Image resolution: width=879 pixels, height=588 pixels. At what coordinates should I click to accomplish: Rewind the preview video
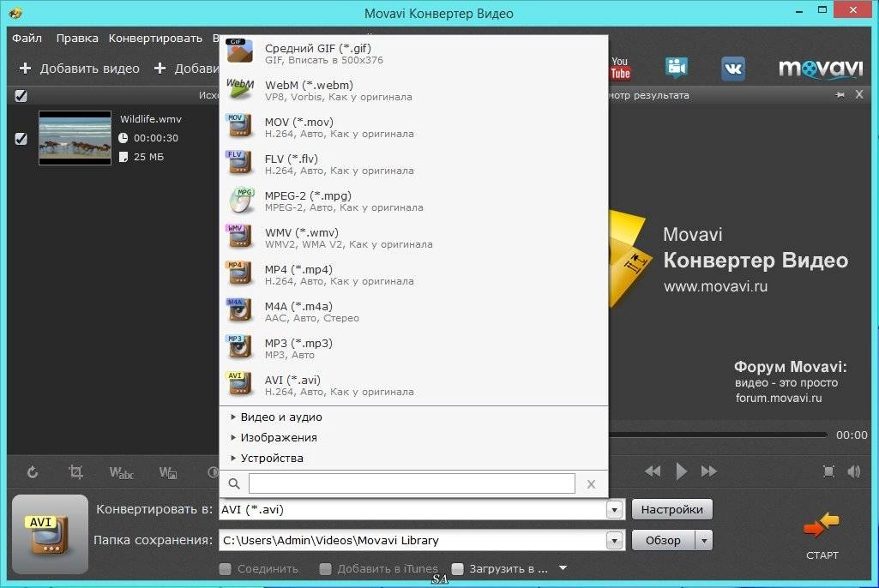tap(653, 471)
